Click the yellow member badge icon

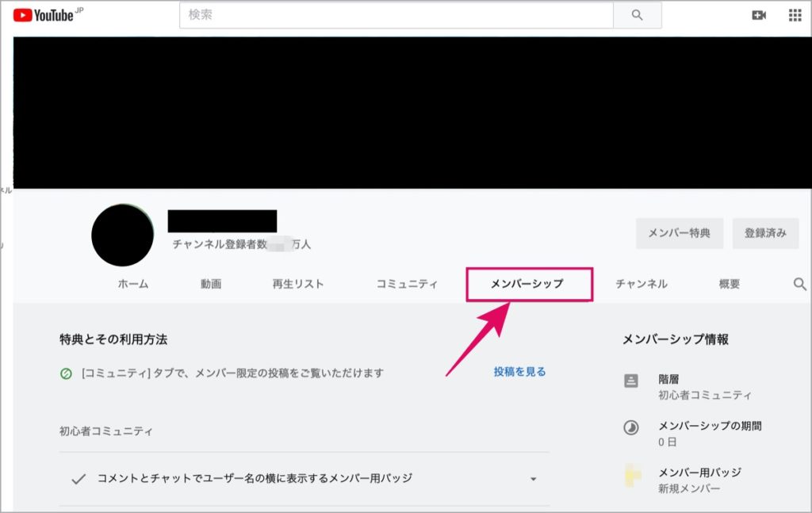tap(632, 475)
